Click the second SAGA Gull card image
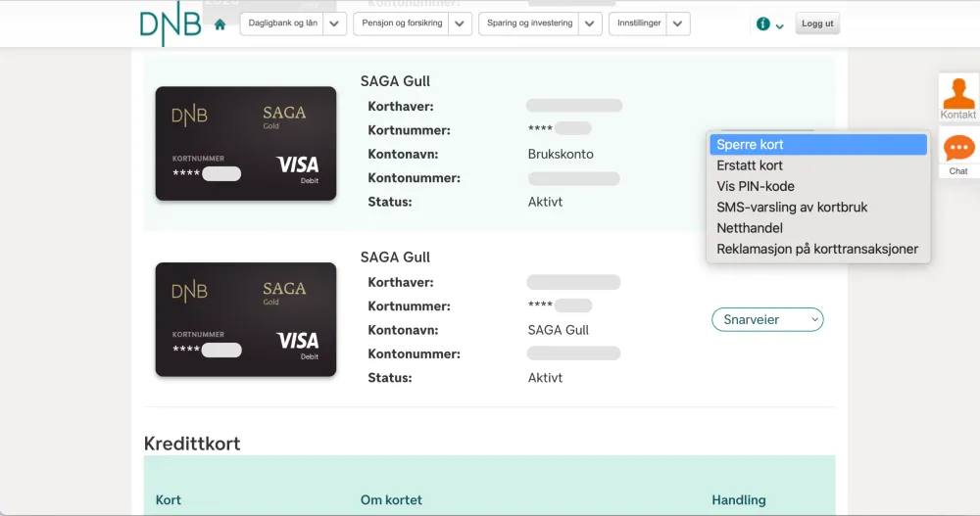 [x=246, y=319]
